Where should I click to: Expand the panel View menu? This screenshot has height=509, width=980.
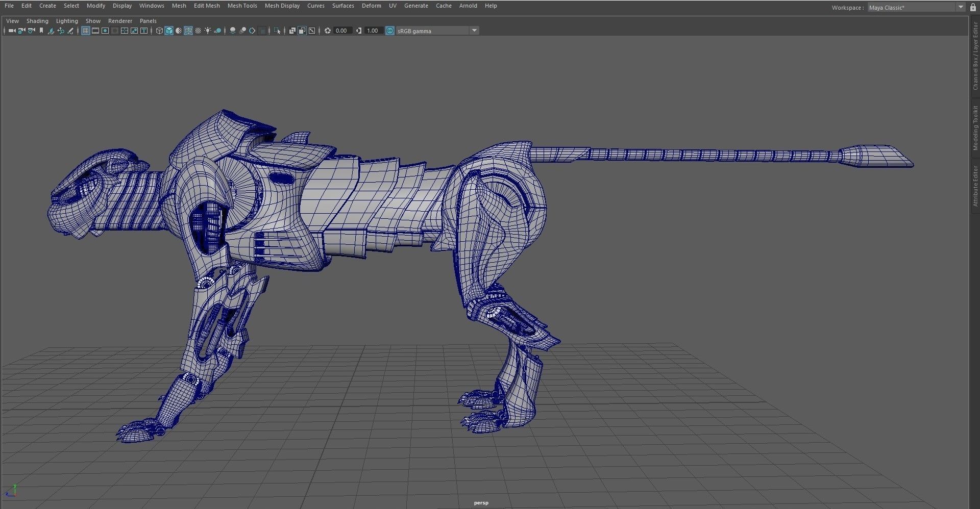[x=12, y=21]
